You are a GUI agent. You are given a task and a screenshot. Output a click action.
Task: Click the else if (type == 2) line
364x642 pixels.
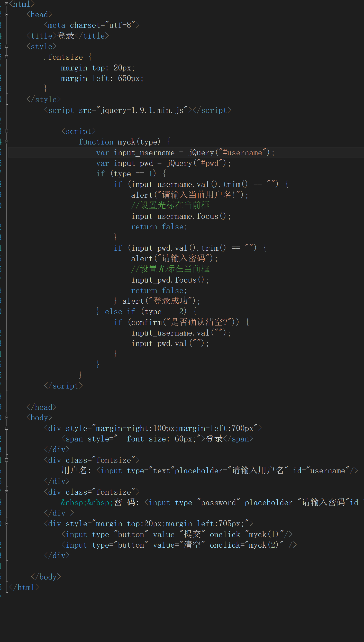pyautogui.click(x=147, y=312)
